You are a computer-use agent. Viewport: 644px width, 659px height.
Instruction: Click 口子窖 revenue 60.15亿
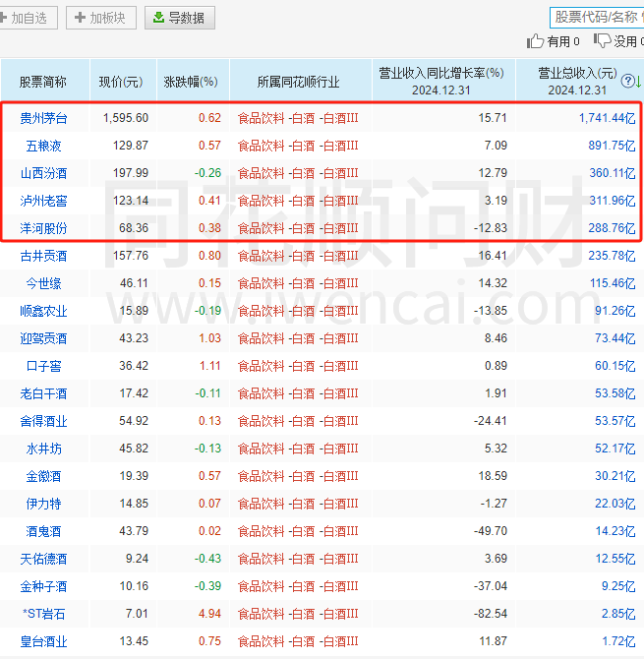[x=615, y=366]
